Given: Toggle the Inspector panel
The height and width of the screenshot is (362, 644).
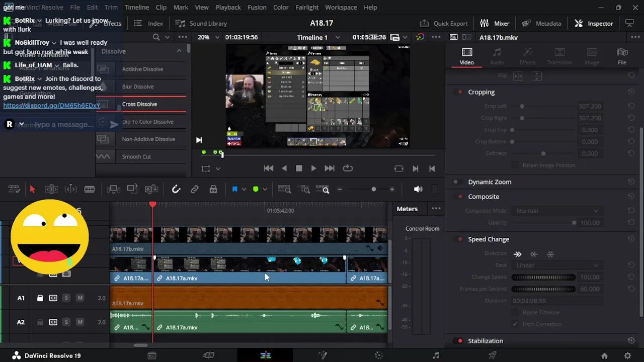Looking at the screenshot, I should click(594, 23).
